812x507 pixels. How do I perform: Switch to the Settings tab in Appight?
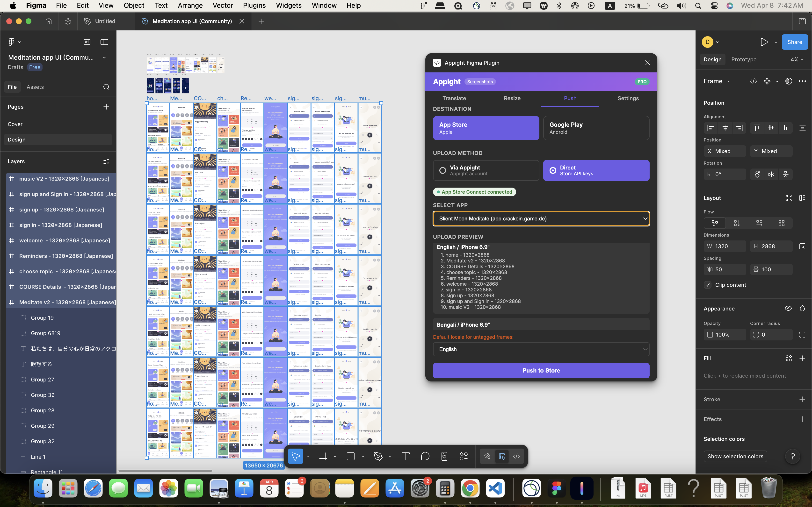(x=628, y=98)
